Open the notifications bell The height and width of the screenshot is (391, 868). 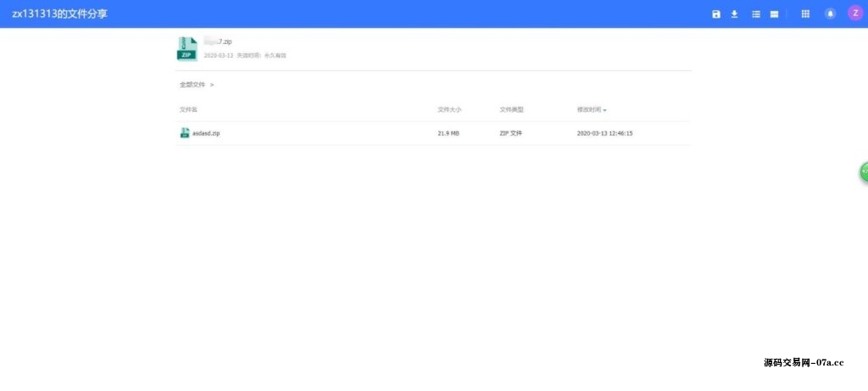(830, 14)
